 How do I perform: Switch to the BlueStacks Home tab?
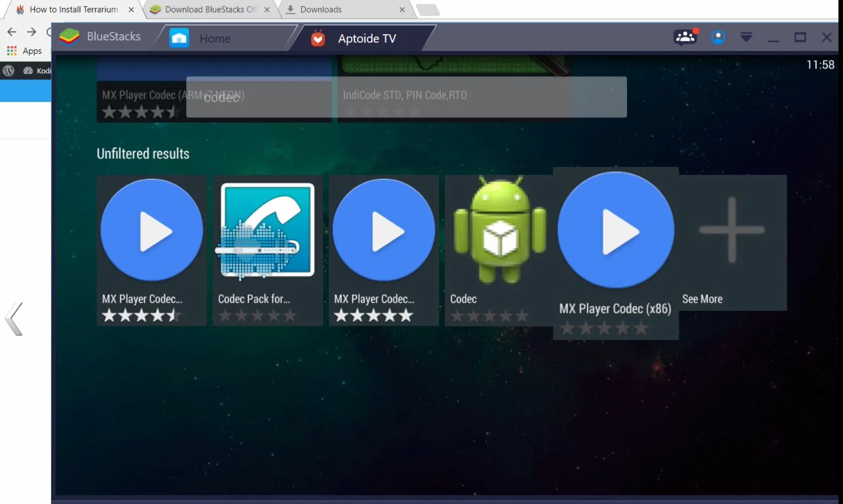226,38
